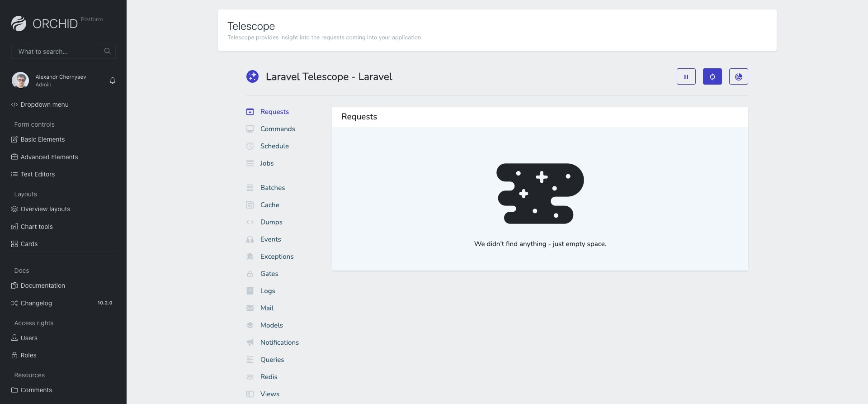Screen dimensions: 868x404
Task: Select the Exceptions bug icon
Action: click(250, 257)
